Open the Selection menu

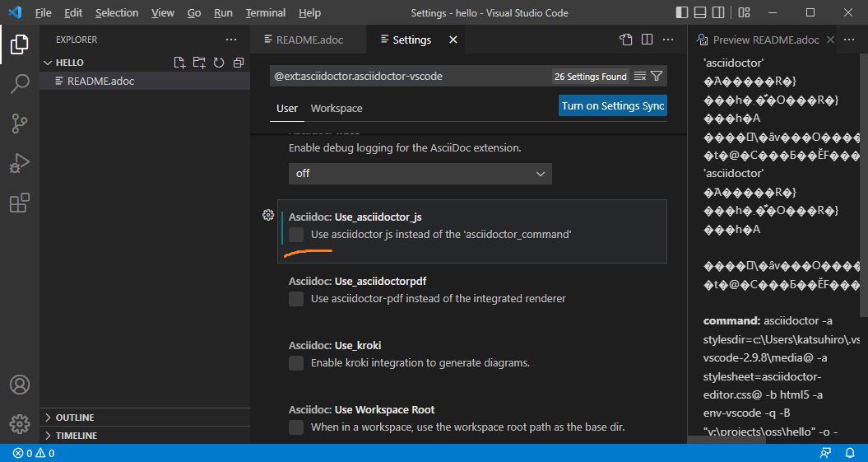pos(117,12)
